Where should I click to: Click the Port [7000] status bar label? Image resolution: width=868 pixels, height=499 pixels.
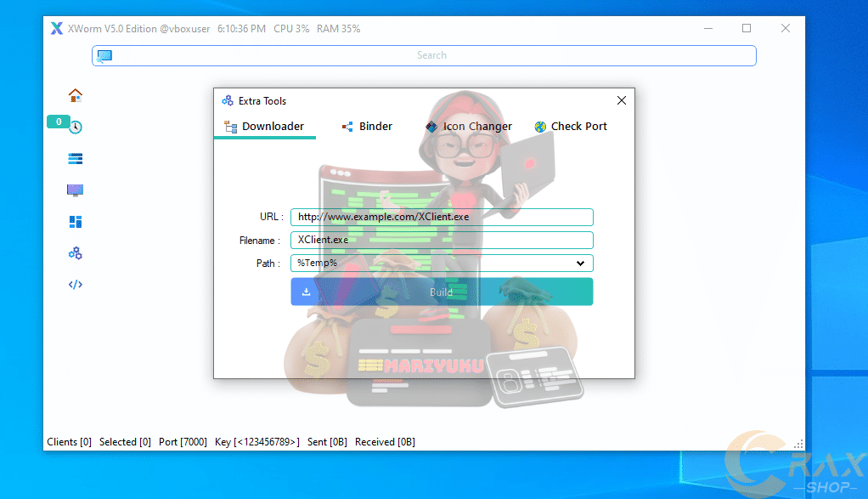click(x=183, y=442)
